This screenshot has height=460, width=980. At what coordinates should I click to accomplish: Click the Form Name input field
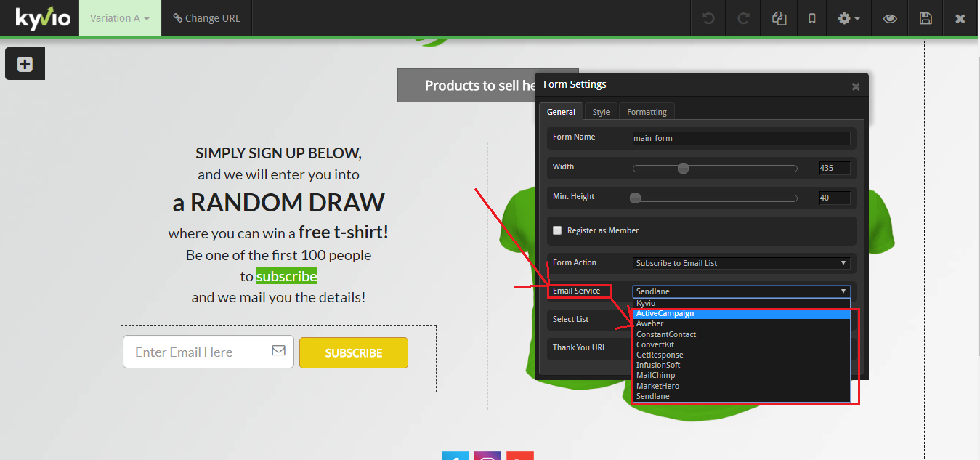pyautogui.click(x=741, y=138)
